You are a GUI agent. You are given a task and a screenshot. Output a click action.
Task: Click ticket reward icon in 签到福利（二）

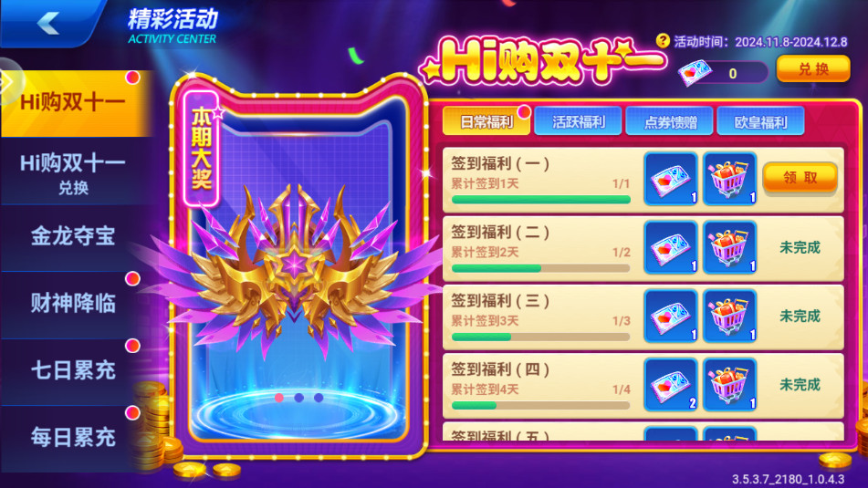(670, 247)
